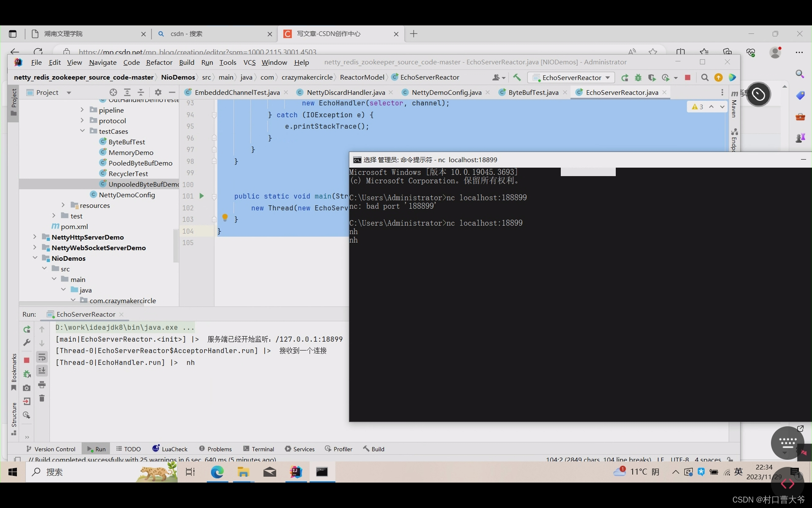
Task: Select Opened File locate icon in Project panel
Action: [113, 92]
